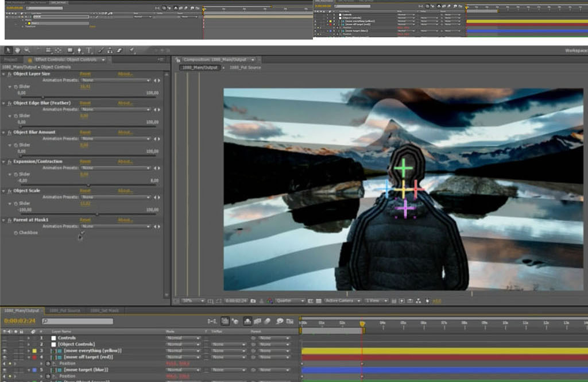
Task: Select the Zoom magnifier tool
Action: coord(26,51)
